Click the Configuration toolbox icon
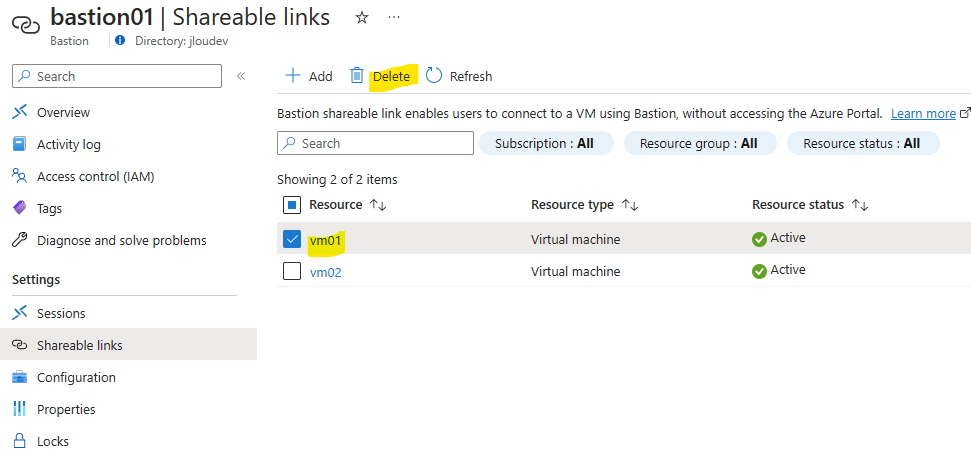 pos(20,377)
